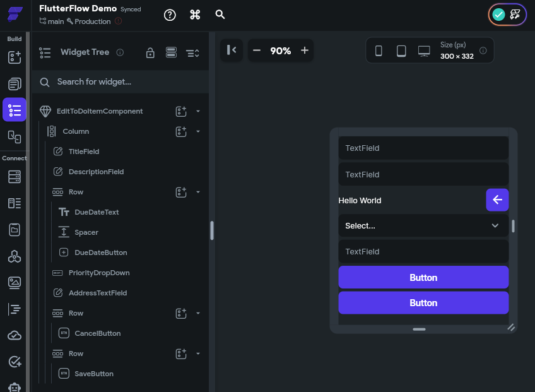Open the Cloud Functions sidebar icon
This screenshot has height=392, width=535.
15,335
